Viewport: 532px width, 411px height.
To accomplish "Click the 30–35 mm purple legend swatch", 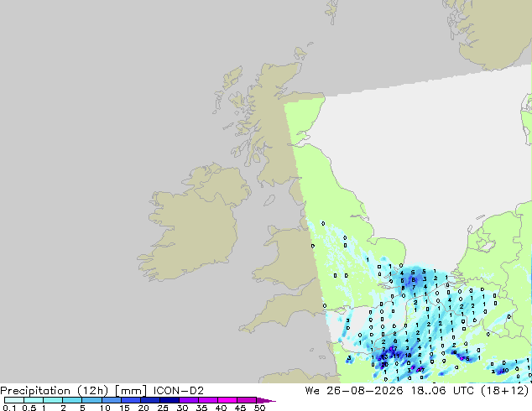I will pyautogui.click(x=188, y=400).
